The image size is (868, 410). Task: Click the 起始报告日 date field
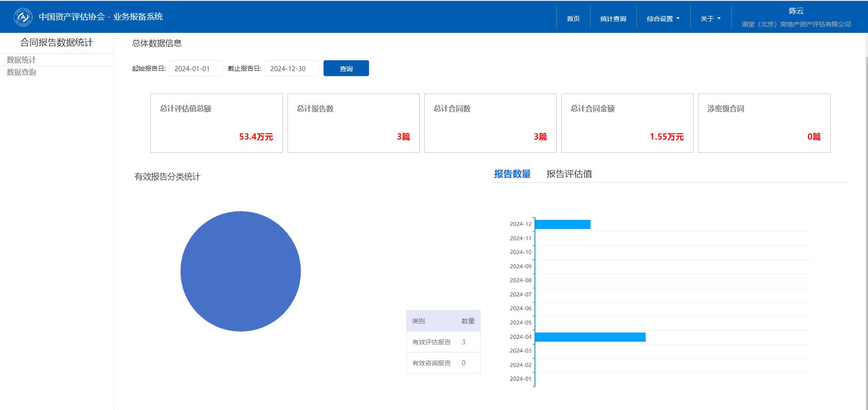(x=195, y=68)
